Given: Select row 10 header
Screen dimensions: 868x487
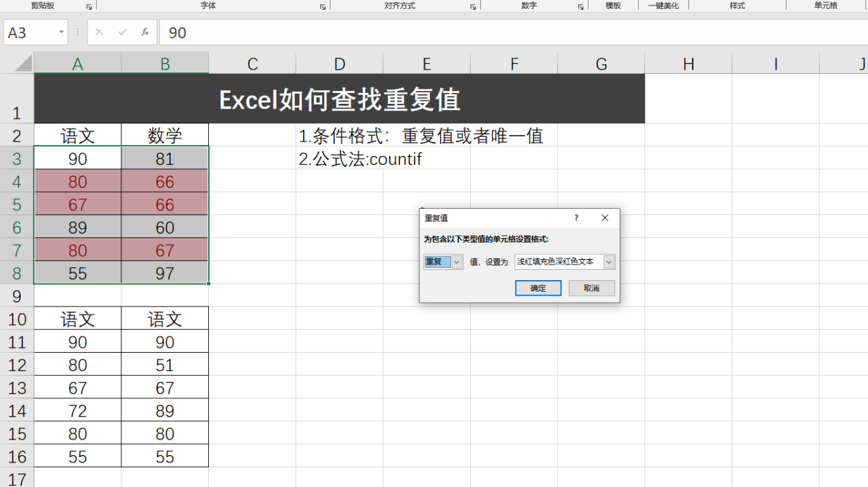Looking at the screenshot, I should 17,319.
